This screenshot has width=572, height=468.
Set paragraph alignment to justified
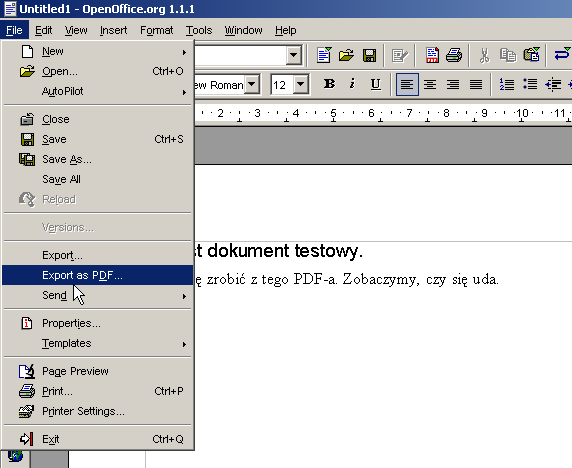476,85
